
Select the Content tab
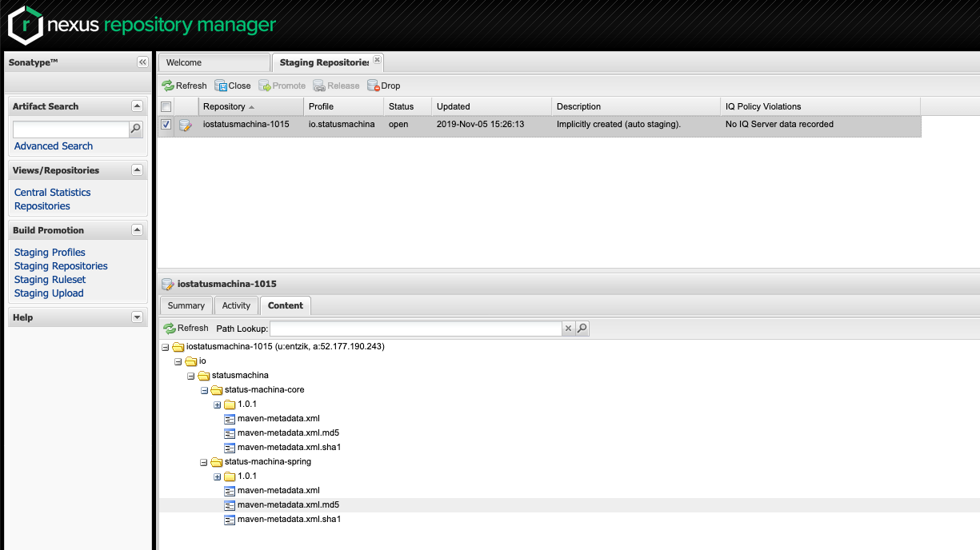[286, 305]
